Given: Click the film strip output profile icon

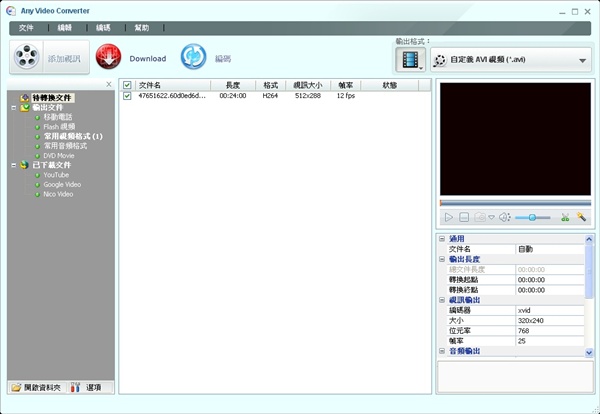Looking at the screenshot, I should coord(410,60).
